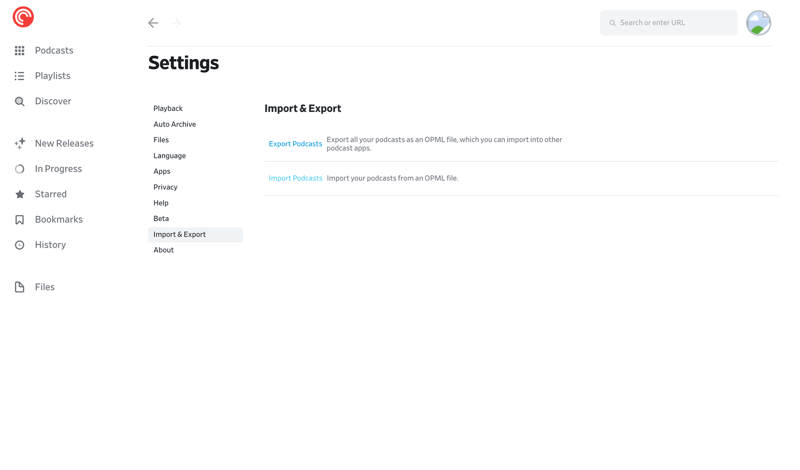View Starred episodes
800x470 pixels.
point(50,194)
